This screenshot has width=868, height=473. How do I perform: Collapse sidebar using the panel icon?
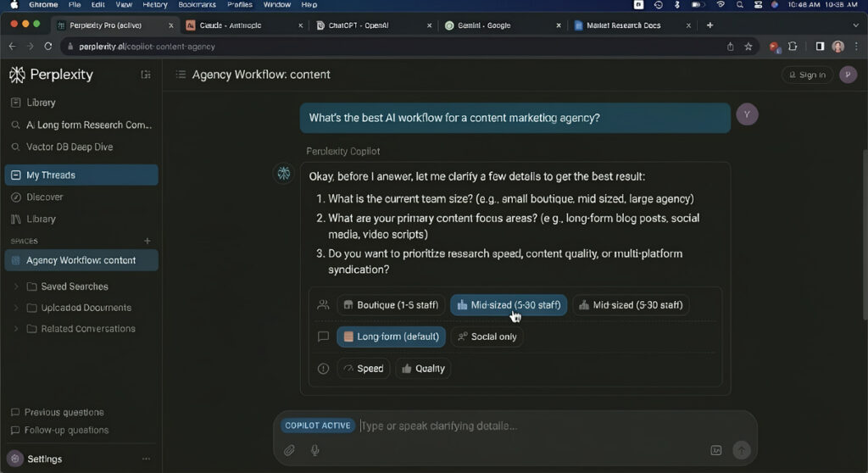point(146,75)
